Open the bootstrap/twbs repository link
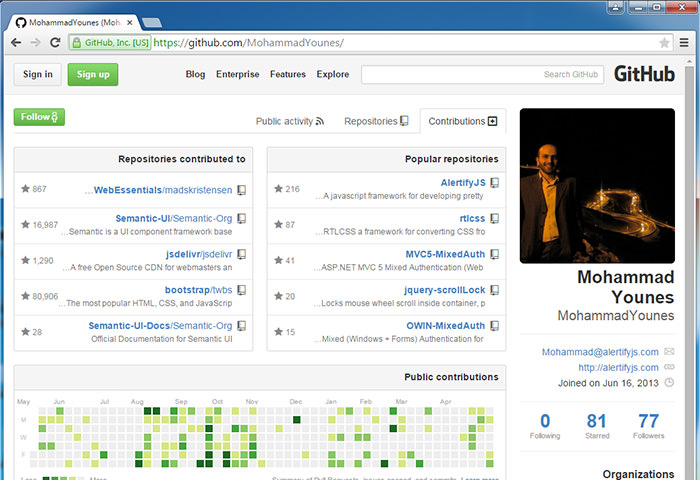 tap(199, 290)
